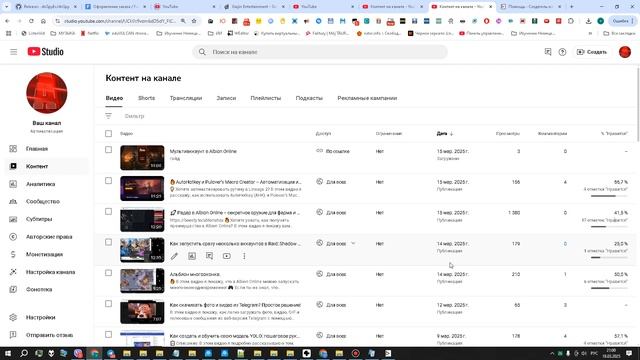Click the Настройка канала wand icon
The image size is (640, 360).
(x=13, y=272)
